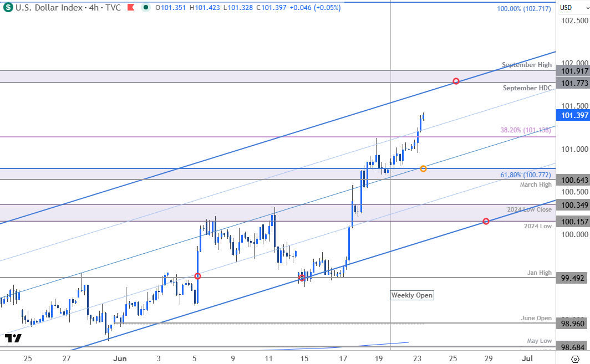Click the 99.492 price label

pyautogui.click(x=573, y=278)
